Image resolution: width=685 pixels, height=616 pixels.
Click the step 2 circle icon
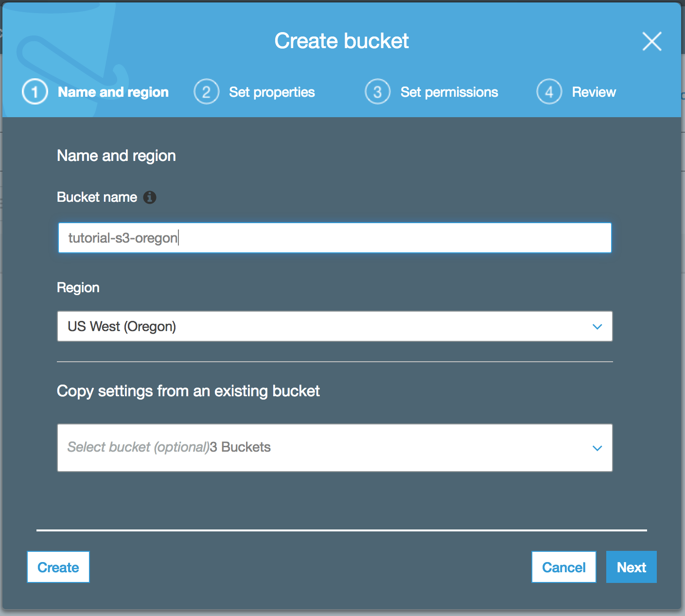coord(207,92)
